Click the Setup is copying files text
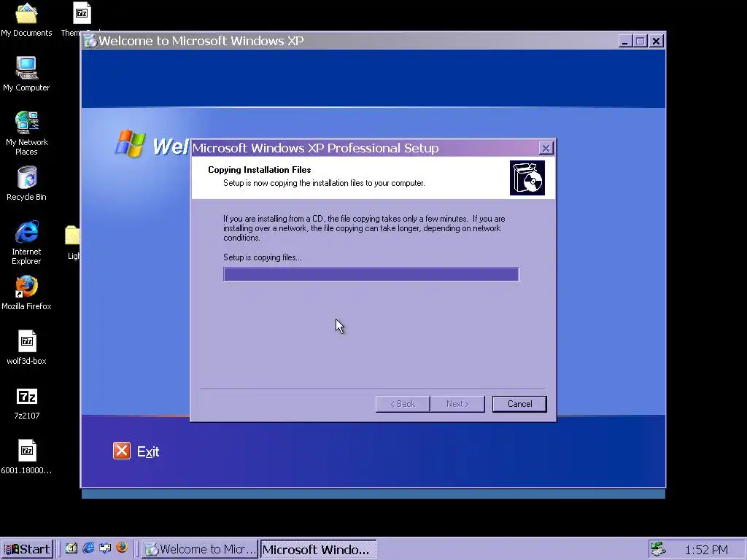Viewport: 747px width, 560px height. click(263, 257)
